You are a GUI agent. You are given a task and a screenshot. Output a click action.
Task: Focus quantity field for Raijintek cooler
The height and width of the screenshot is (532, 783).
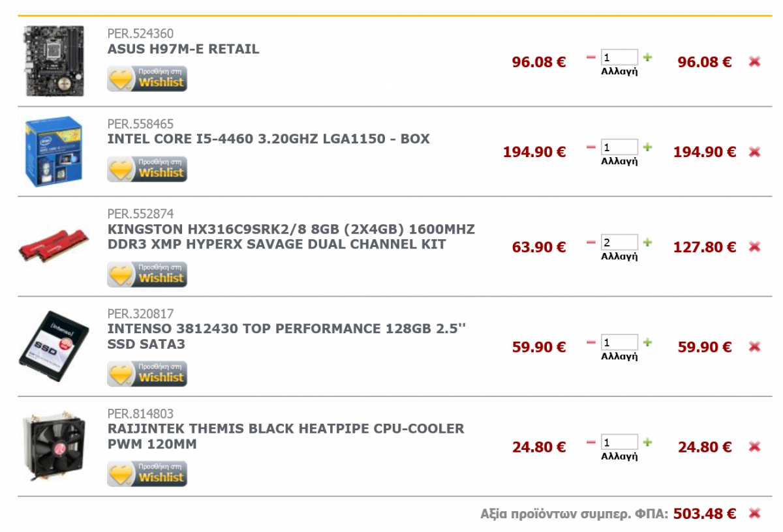[619, 442]
